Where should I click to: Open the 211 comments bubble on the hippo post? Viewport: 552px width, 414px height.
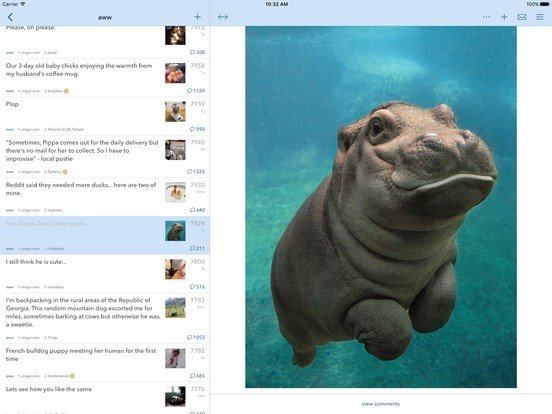(x=197, y=248)
